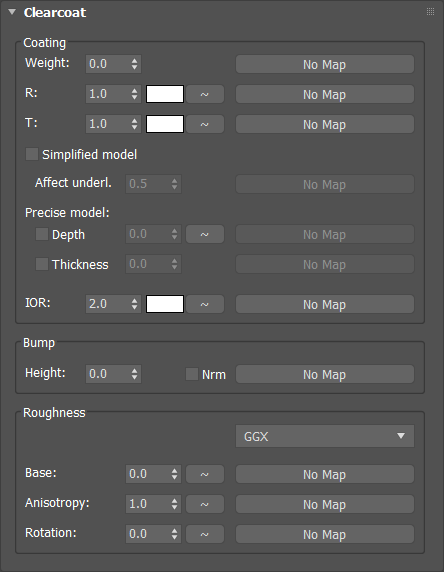Enable the Simplified model checkbox
This screenshot has height=572, width=444.
[32, 154]
